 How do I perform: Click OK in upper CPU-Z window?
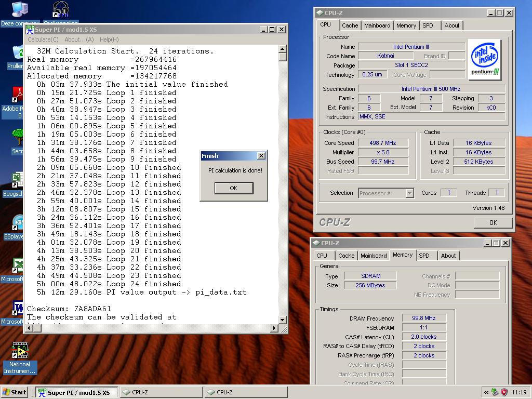point(493,223)
